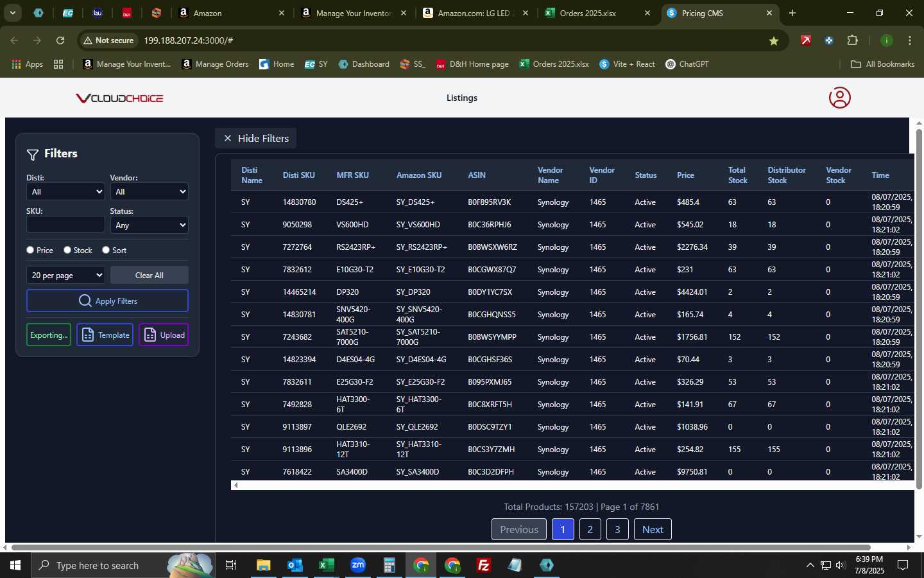Clear all filters
Screen dimensions: 924x578
click(x=149, y=275)
